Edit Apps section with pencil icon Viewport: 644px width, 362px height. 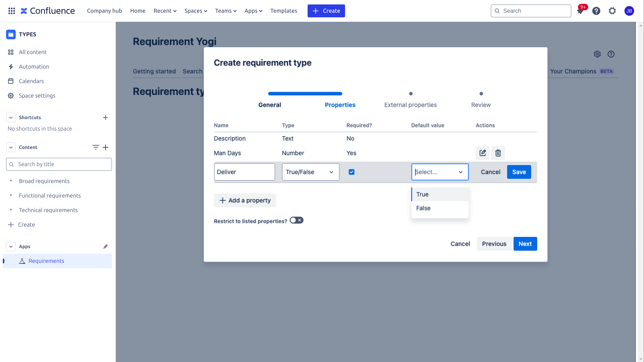[105, 246]
